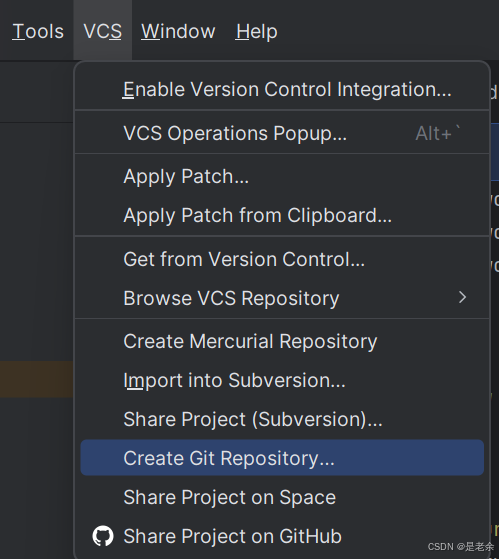
Task: Open VCS Operations Popup entry
Action: pos(282,133)
